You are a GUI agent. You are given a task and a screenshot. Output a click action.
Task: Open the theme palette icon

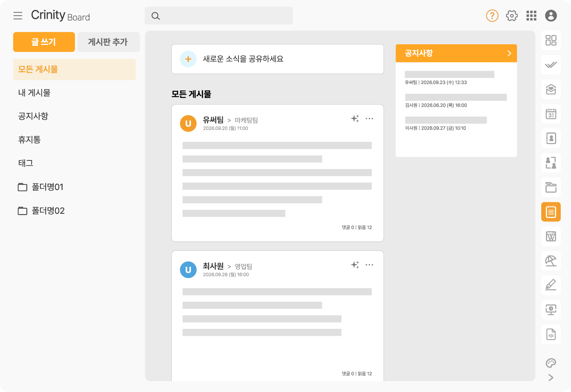coord(551,363)
